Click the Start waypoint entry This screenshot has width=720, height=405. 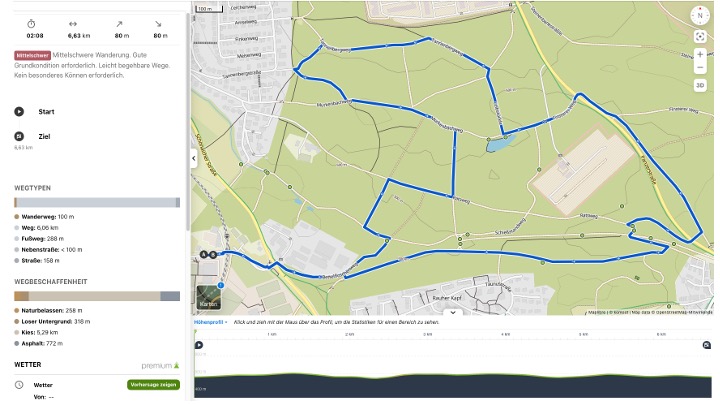pyautogui.click(x=45, y=111)
